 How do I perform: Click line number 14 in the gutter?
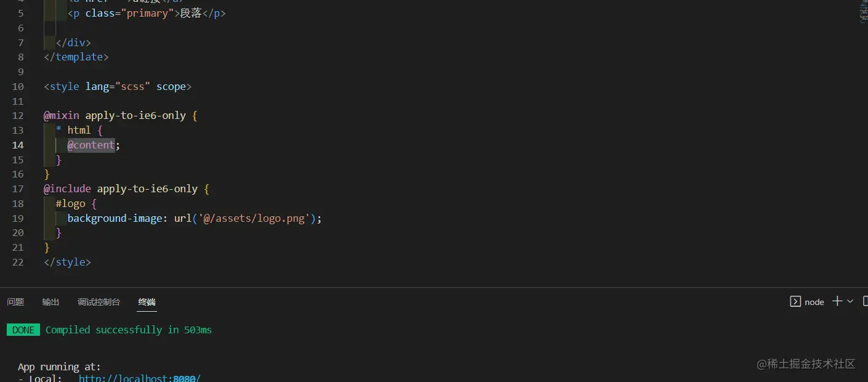point(18,145)
